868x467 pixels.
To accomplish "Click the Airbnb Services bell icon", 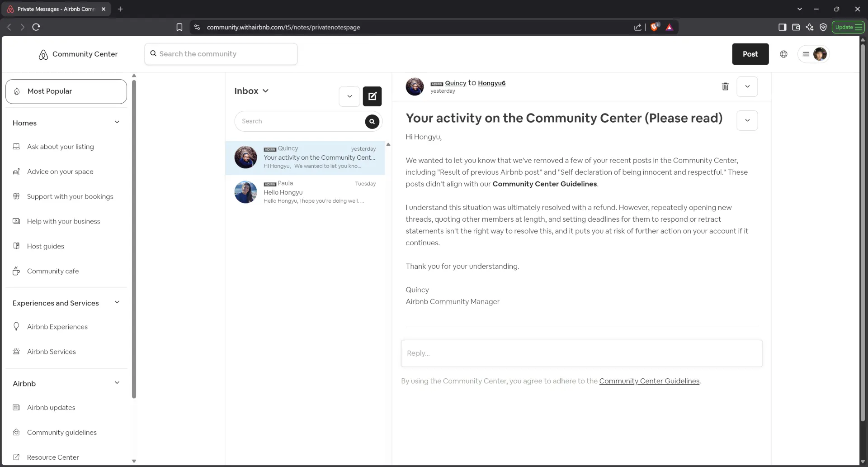I will pos(16,352).
